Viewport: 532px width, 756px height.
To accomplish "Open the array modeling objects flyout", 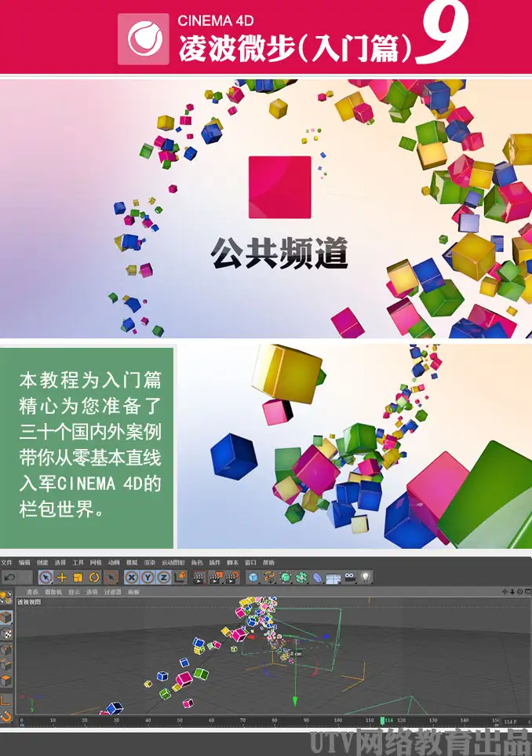I will tap(301, 577).
